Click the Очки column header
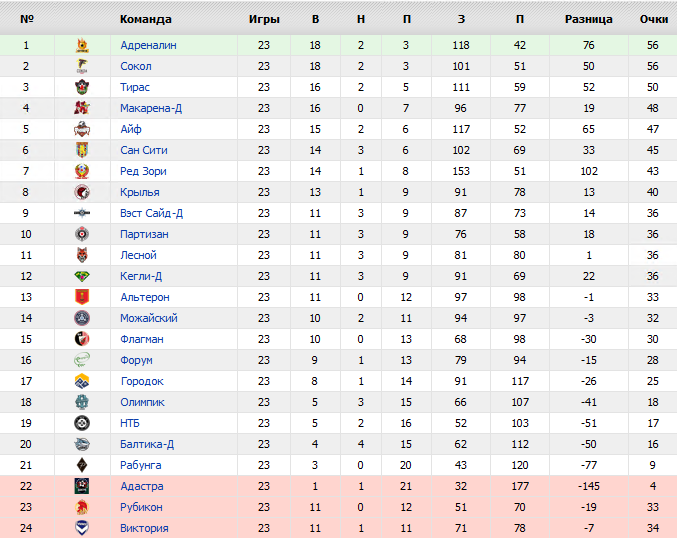The width and height of the screenshot is (677, 538). (653, 19)
